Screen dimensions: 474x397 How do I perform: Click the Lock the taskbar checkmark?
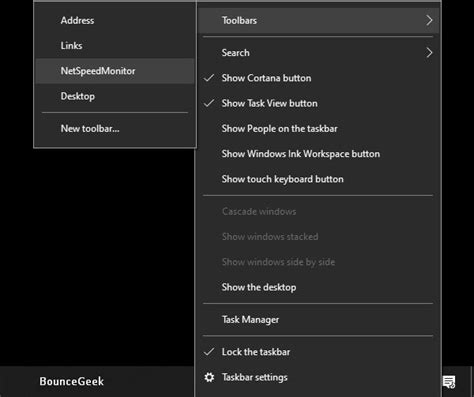pos(209,352)
